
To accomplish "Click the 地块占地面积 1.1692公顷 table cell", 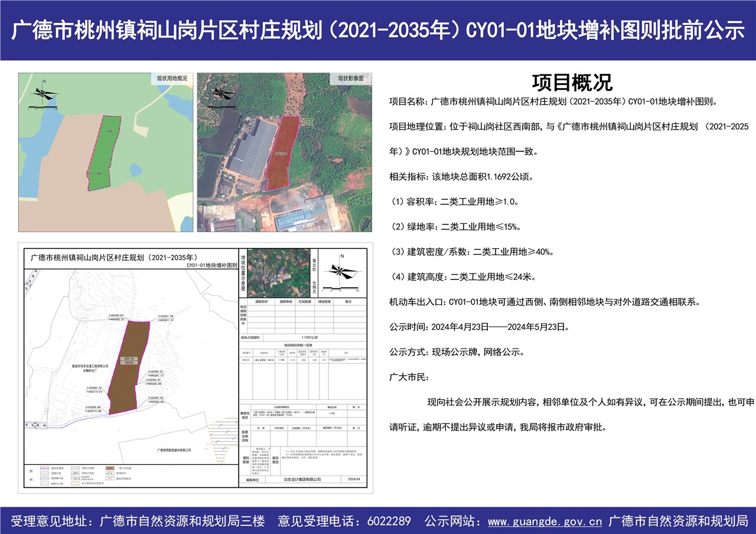I will 309,336.
